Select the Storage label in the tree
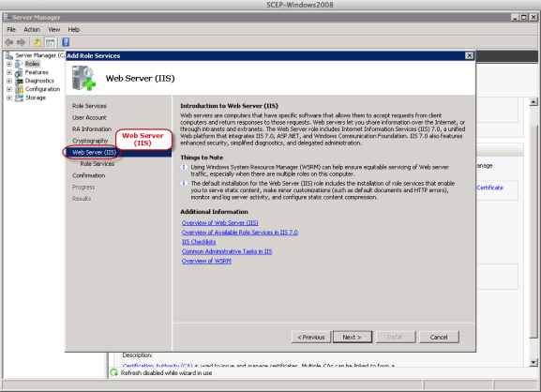 pos(36,98)
